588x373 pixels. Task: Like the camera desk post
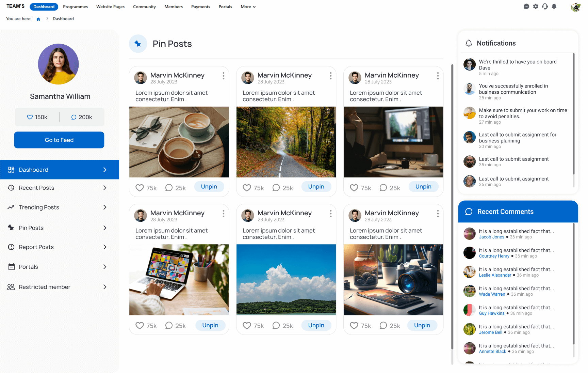coord(354,325)
